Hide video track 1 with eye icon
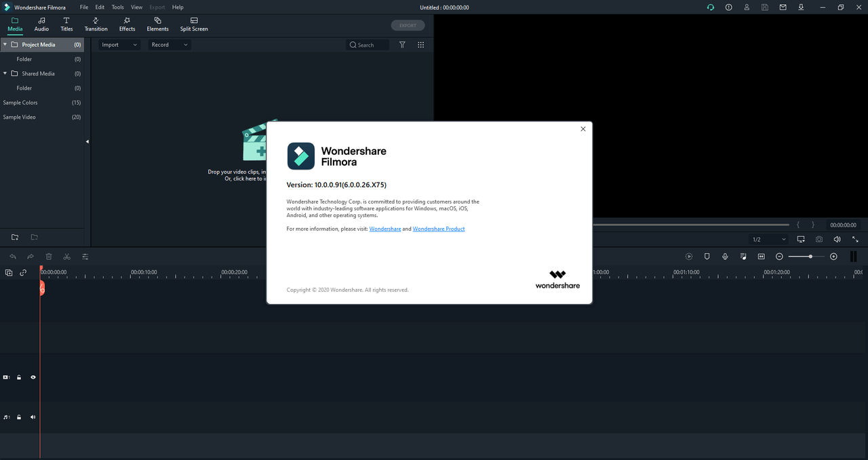Screen dimensions: 868x460 33,377
